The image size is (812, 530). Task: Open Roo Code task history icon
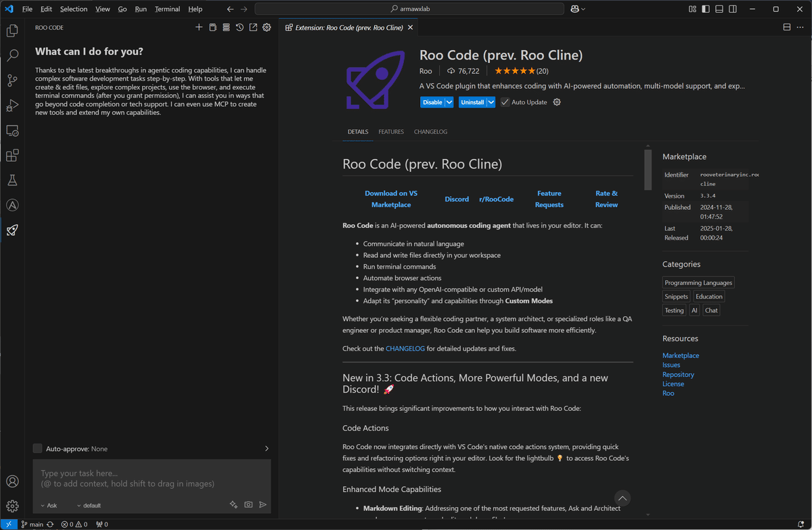pyautogui.click(x=239, y=27)
